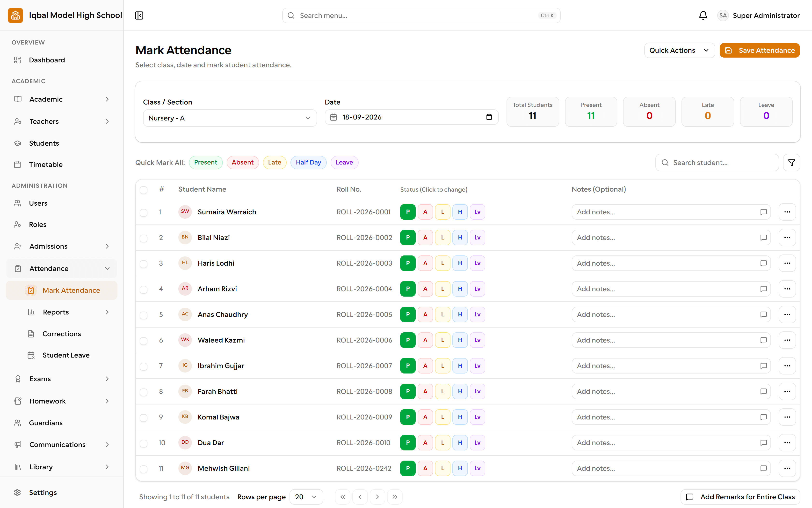Image resolution: width=812 pixels, height=508 pixels.
Task: Expand the Exams menu
Action: click(x=62, y=379)
